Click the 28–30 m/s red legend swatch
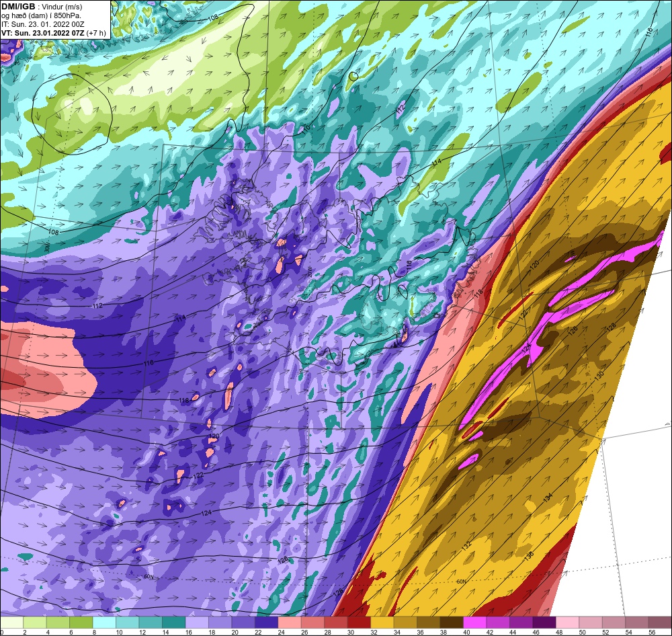672x636 pixels. [x=336, y=623]
